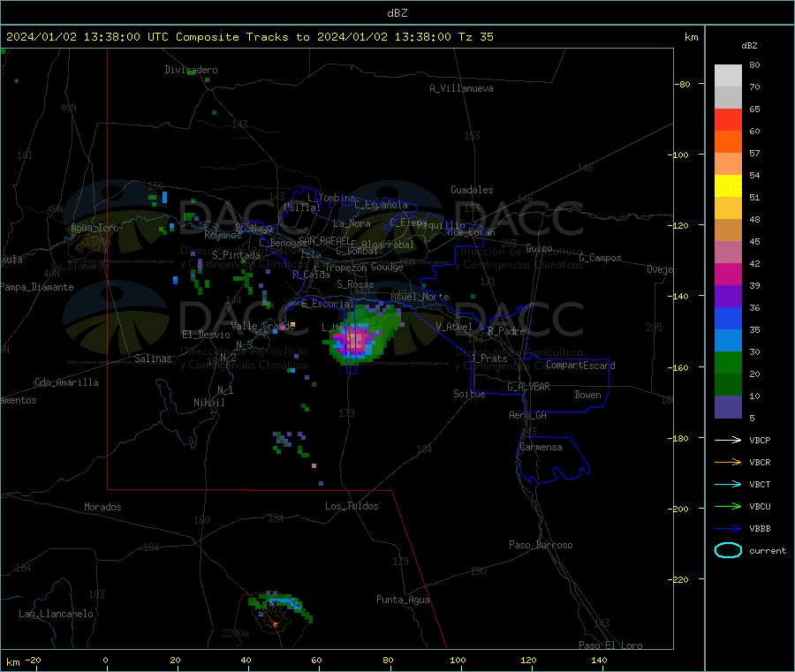The width and height of the screenshot is (795, 672).
Task: Click the Guadales location label
Action: [472, 190]
